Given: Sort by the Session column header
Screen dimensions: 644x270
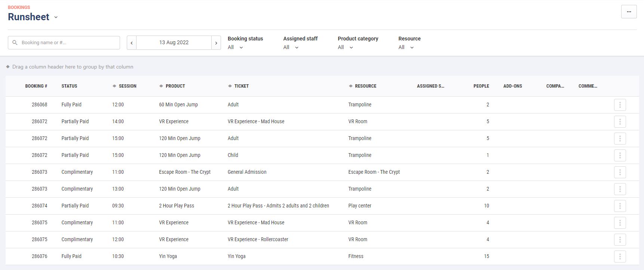Looking at the screenshot, I should (x=128, y=86).
